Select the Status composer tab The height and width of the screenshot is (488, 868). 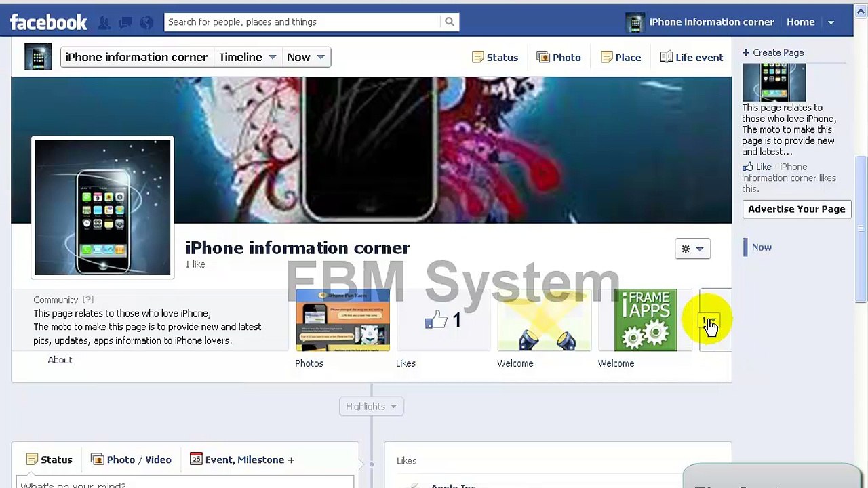pyautogui.click(x=49, y=460)
